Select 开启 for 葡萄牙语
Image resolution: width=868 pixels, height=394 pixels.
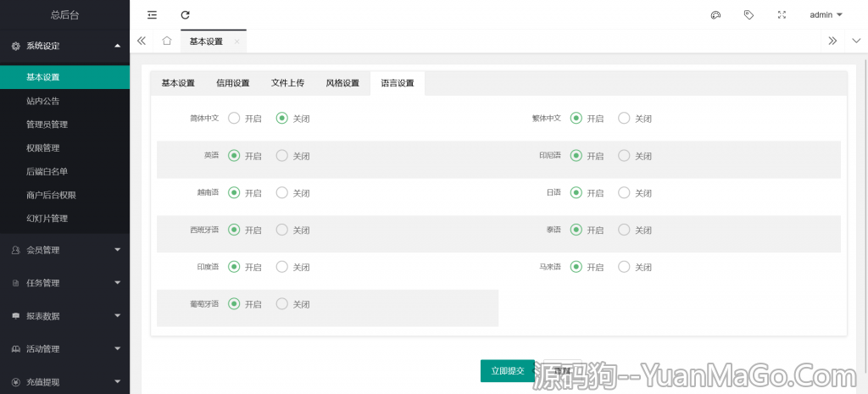(244, 304)
